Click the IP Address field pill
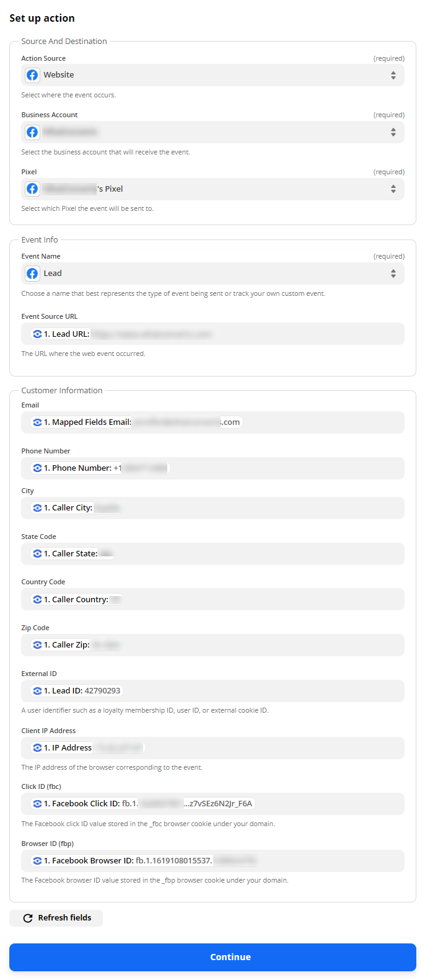The width and height of the screenshot is (425, 980). click(88, 748)
